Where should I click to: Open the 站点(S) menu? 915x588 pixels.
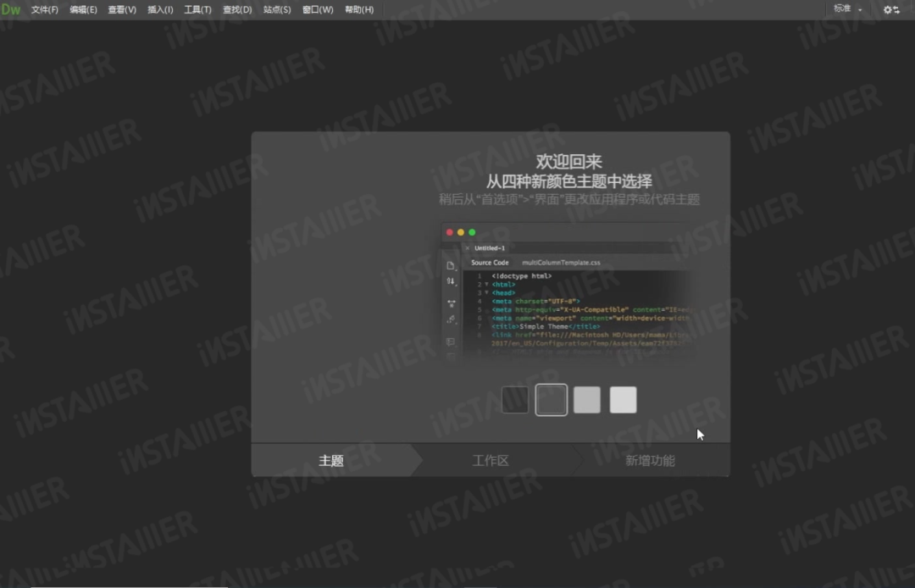(276, 9)
